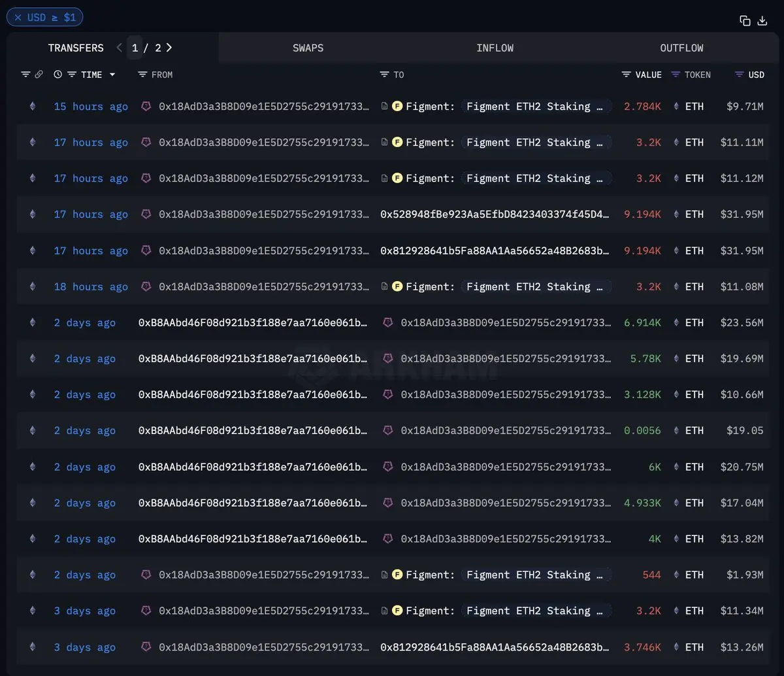784x676 pixels.
Task: Click the 4.933K value cell
Action: coord(642,503)
